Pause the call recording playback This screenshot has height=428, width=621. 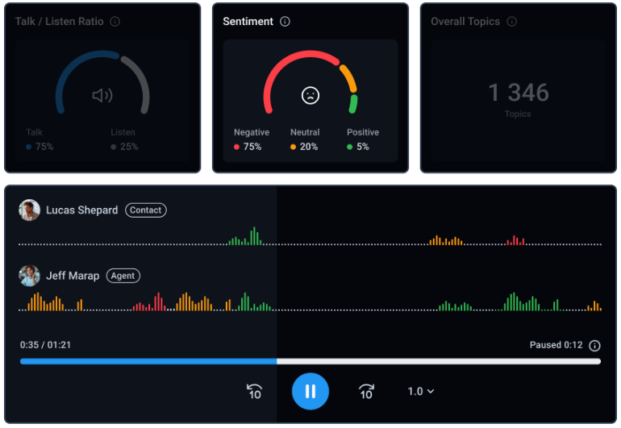tap(310, 391)
